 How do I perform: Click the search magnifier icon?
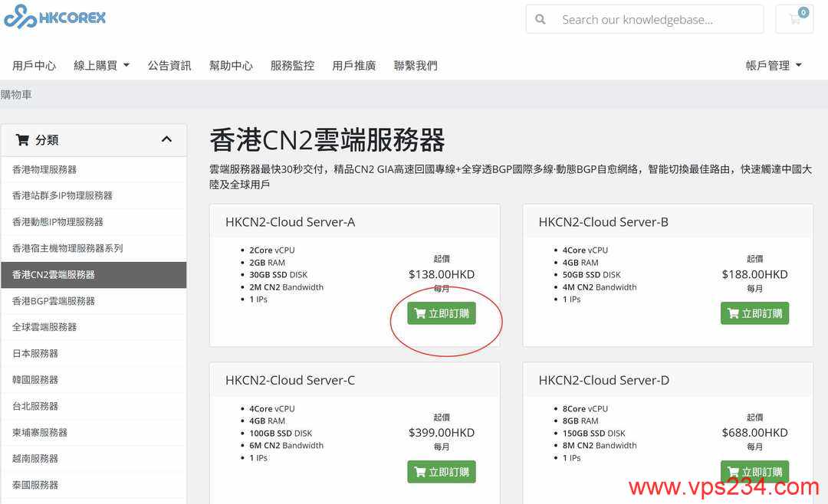point(540,19)
